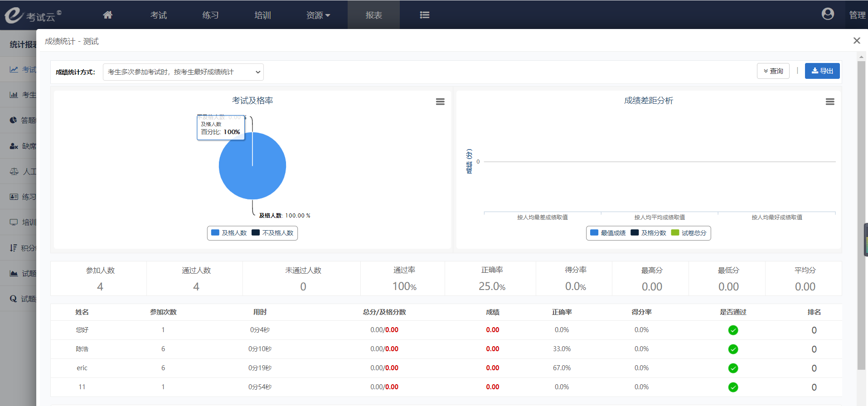Click sort ranking icon in sidebar
868x406 pixels.
tap(14, 248)
